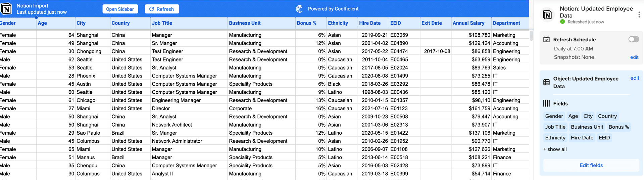Select the Business Unit field tag
The width and height of the screenshot is (644, 180).
[x=587, y=127]
